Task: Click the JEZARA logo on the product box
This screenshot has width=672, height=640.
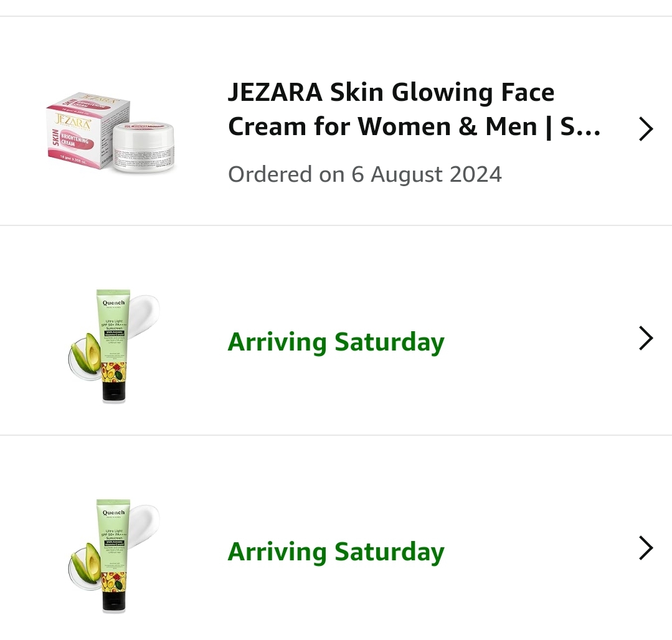Action: (73, 121)
